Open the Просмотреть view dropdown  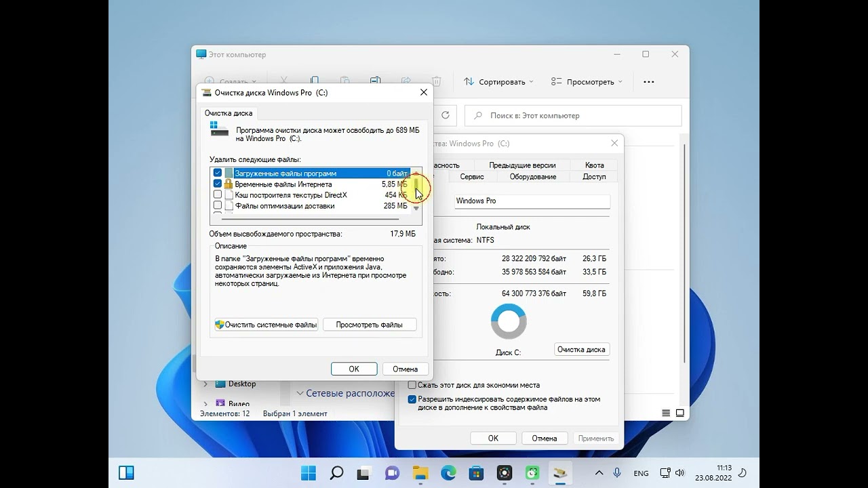tap(587, 82)
